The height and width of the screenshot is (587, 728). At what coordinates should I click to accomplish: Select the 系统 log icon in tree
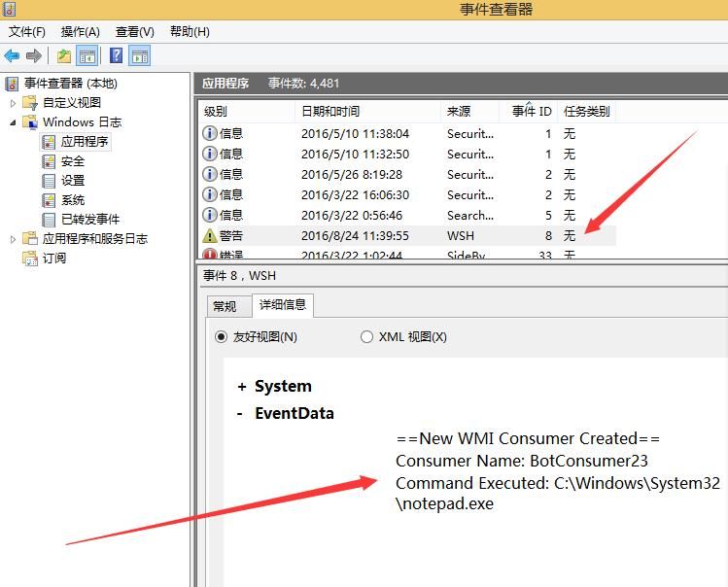point(49,200)
